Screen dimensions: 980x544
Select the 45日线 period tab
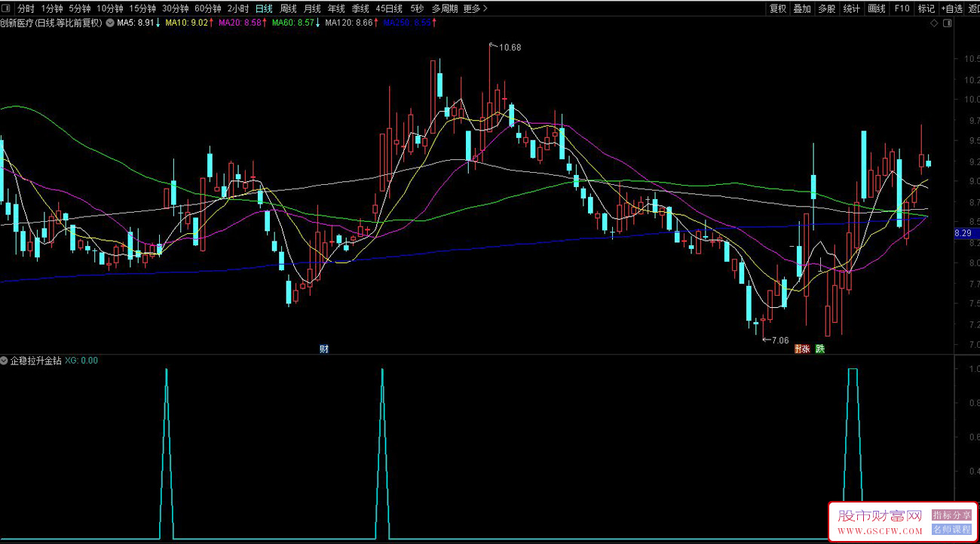pyautogui.click(x=389, y=8)
